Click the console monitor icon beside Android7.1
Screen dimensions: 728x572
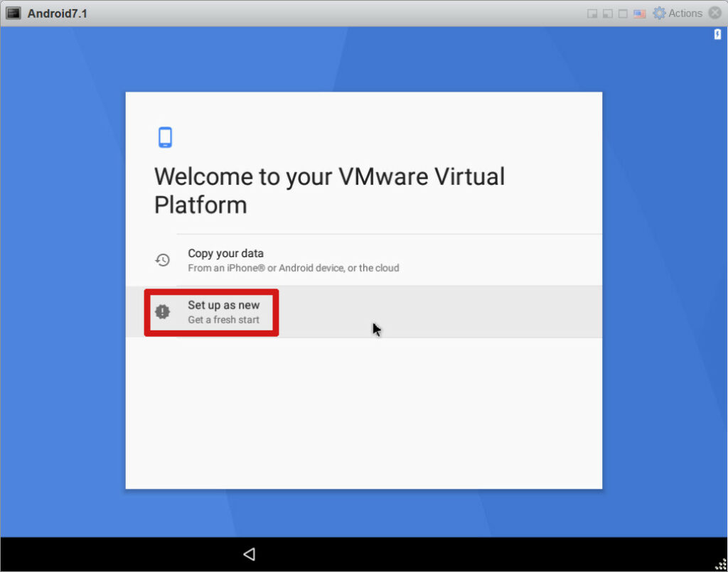(14, 13)
